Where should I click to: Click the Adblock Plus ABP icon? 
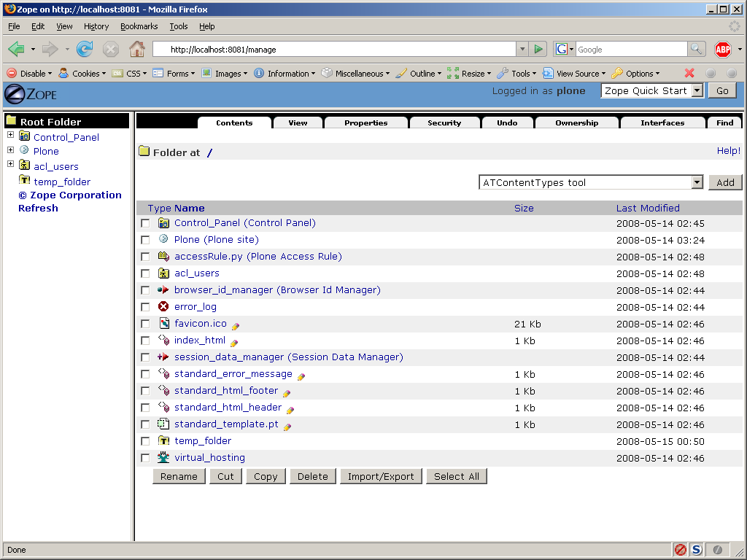723,49
